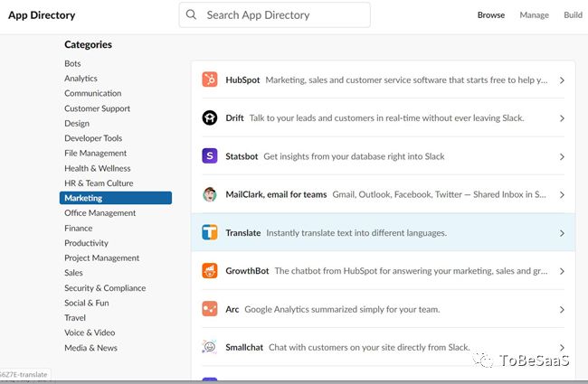Viewport: 588px width, 384px height.
Task: Click the Drift app name
Action: pos(235,118)
